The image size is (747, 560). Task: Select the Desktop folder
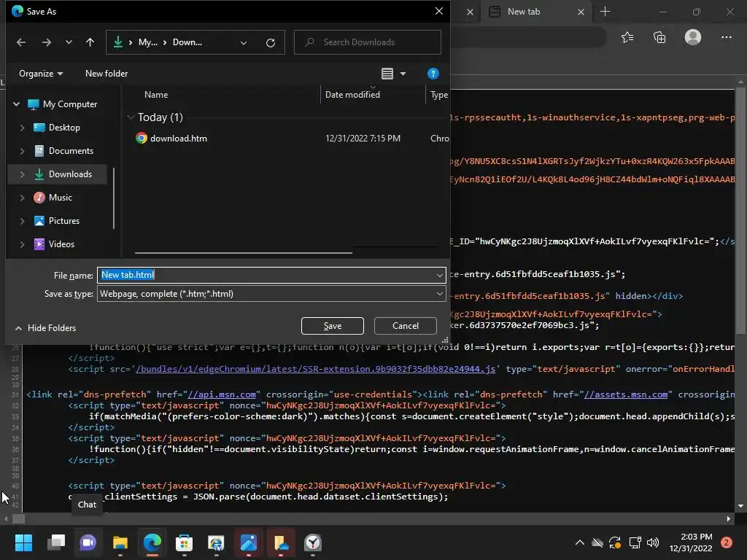[64, 128]
